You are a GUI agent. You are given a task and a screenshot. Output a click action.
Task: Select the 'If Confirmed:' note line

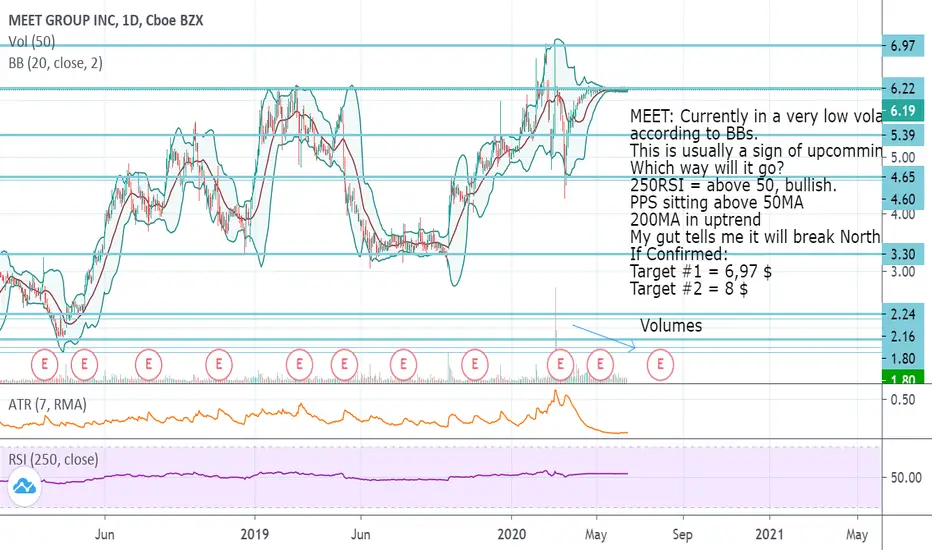pyautogui.click(x=679, y=254)
